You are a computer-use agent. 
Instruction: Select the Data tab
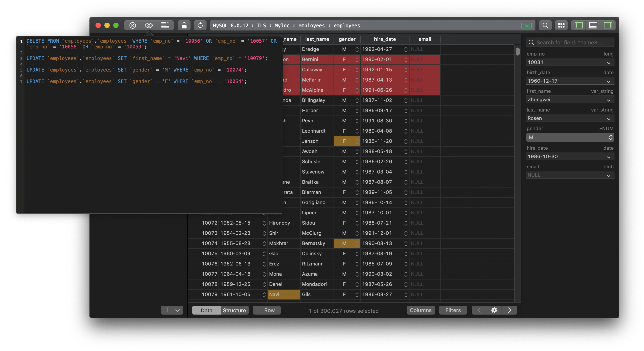206,310
